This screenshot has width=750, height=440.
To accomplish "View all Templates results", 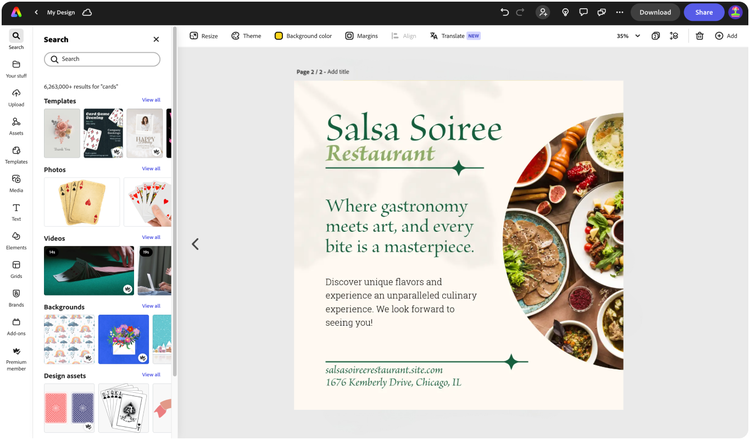I will coord(151,100).
